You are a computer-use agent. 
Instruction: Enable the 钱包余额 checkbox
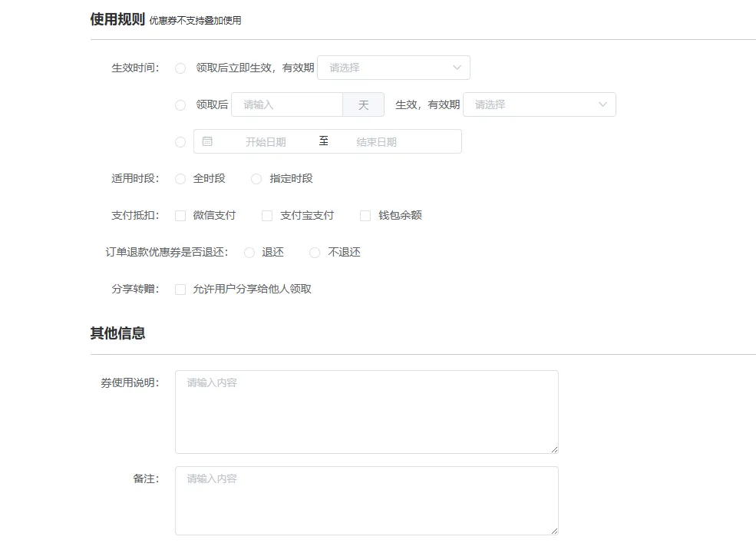point(365,215)
